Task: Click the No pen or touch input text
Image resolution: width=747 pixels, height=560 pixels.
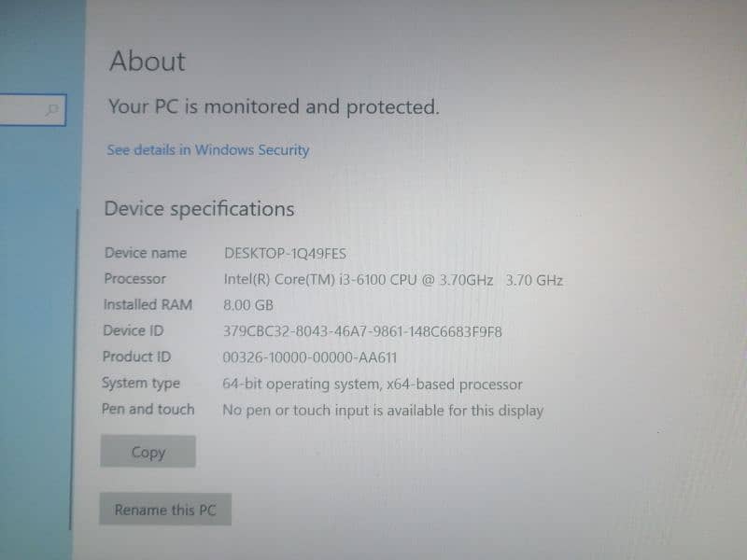Action: 383,411
